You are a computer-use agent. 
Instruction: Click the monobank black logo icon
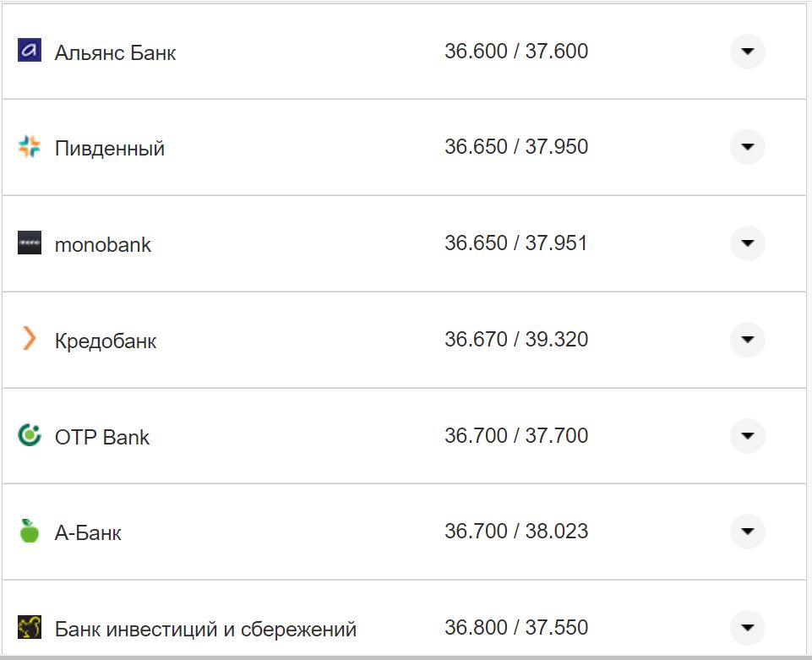coord(30,243)
